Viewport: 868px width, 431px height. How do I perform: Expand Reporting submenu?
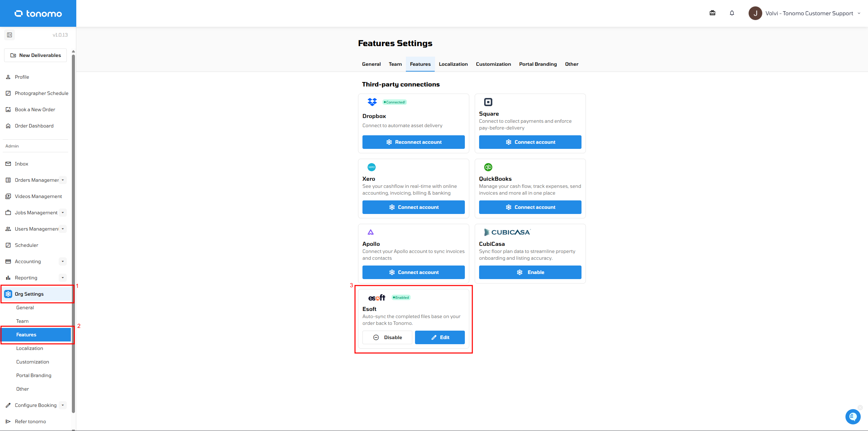pyautogui.click(x=63, y=278)
